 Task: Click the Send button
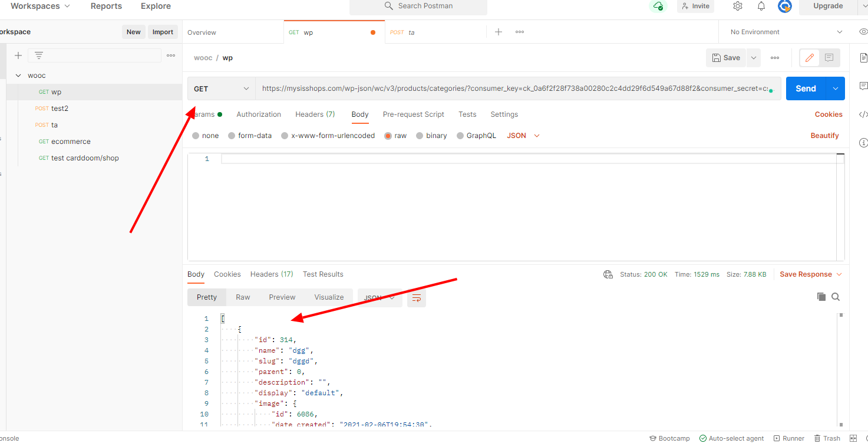(806, 88)
